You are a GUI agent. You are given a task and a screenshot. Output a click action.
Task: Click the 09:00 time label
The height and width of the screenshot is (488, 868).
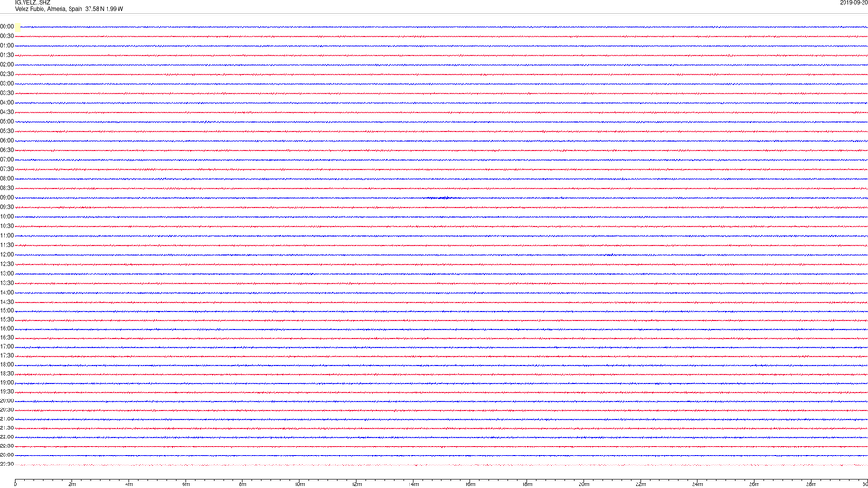(x=6, y=198)
